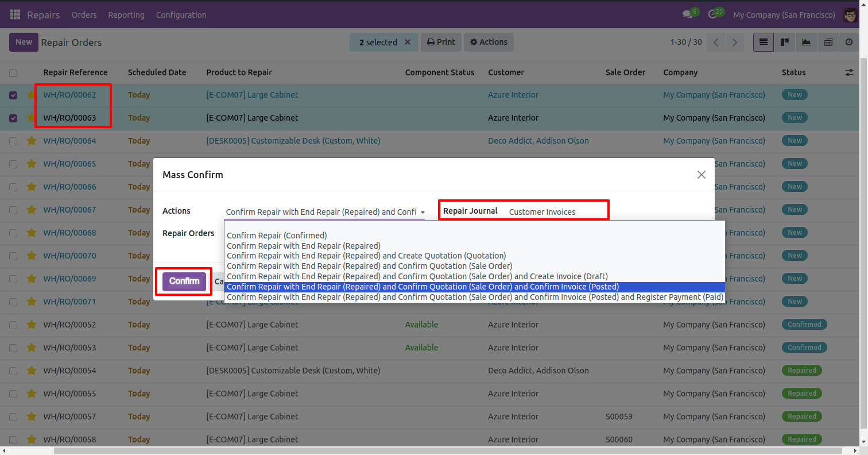The height and width of the screenshot is (455, 868).
Task: Open the Orders menu
Action: [84, 15]
